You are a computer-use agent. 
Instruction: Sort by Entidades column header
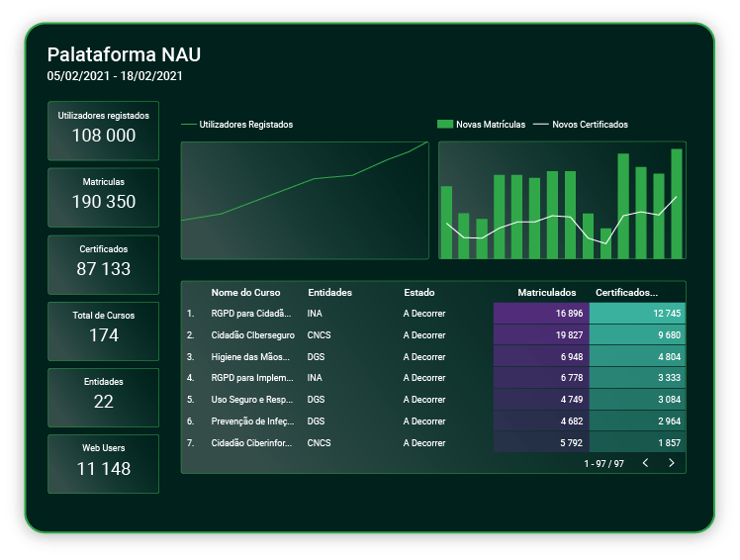[x=329, y=292]
